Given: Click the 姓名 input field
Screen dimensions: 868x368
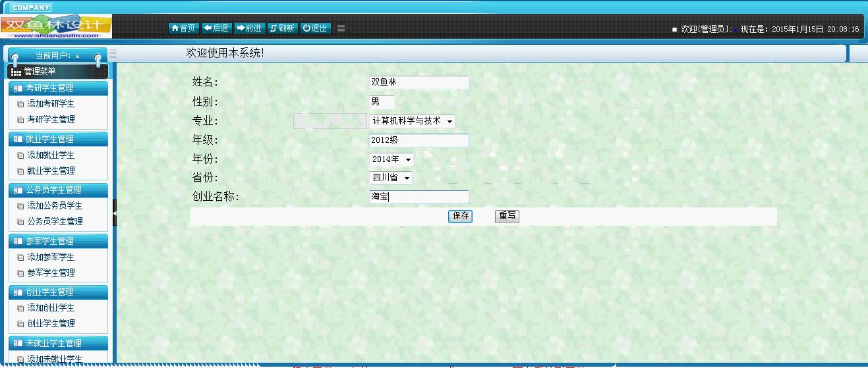Looking at the screenshot, I should pyautogui.click(x=419, y=82).
